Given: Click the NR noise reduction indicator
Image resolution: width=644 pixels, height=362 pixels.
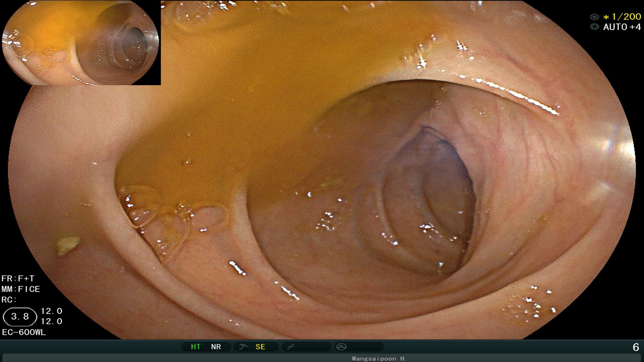Looking at the screenshot, I should coord(216,347).
